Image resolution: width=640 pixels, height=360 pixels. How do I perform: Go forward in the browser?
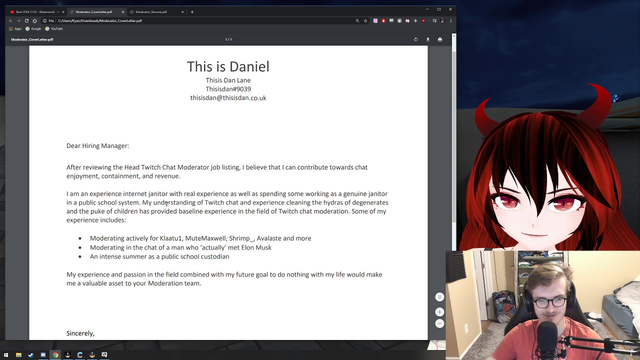click(18, 21)
